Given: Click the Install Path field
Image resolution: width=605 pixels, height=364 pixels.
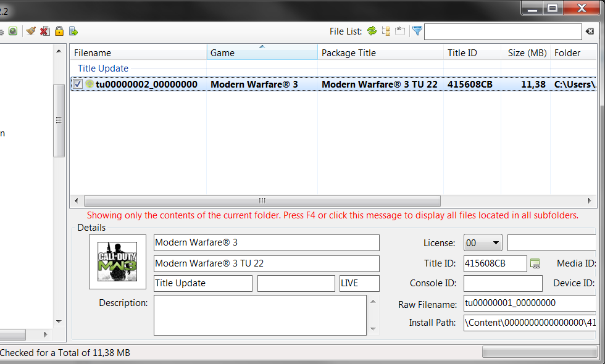Looking at the screenshot, I should pyautogui.click(x=530, y=323).
